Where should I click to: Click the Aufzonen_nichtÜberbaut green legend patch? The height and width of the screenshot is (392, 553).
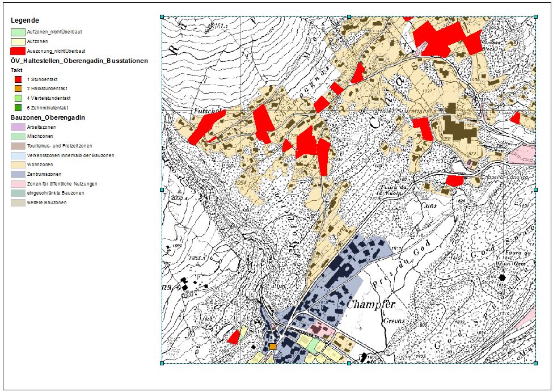point(18,32)
